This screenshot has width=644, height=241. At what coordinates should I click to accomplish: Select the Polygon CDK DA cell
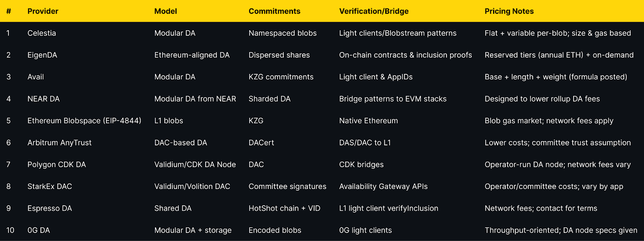(x=57, y=164)
